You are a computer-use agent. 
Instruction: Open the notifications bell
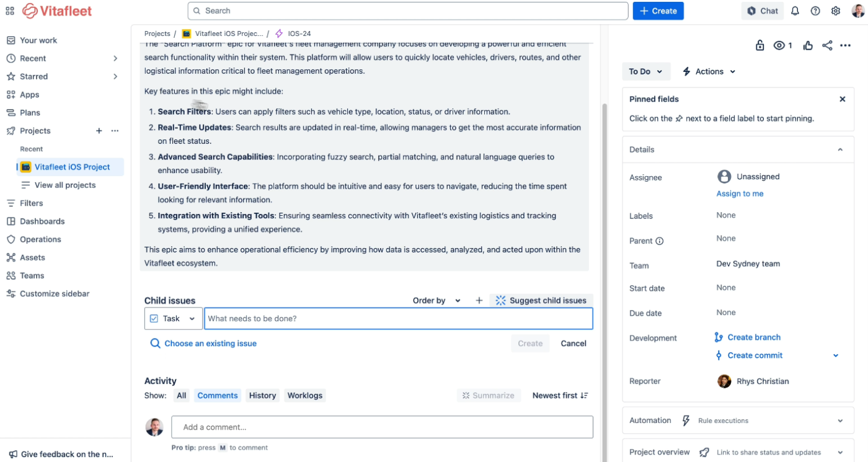(795, 11)
